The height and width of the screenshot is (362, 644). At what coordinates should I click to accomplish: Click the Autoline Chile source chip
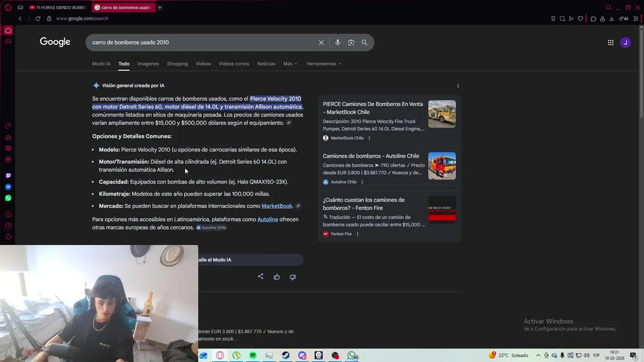[x=211, y=228]
